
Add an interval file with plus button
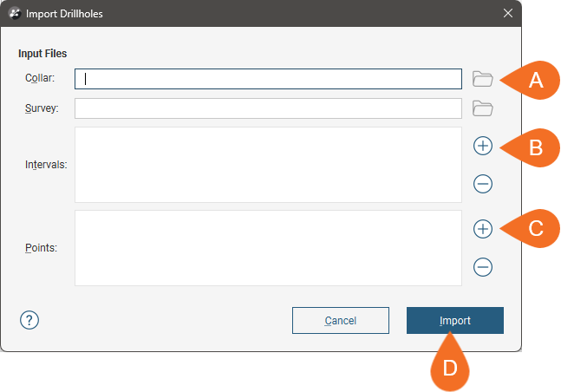483,146
